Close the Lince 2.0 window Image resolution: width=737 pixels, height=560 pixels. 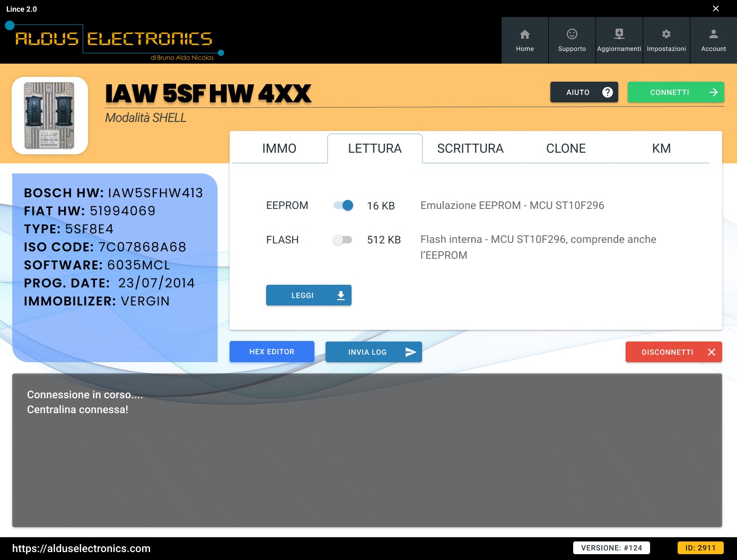[716, 8]
